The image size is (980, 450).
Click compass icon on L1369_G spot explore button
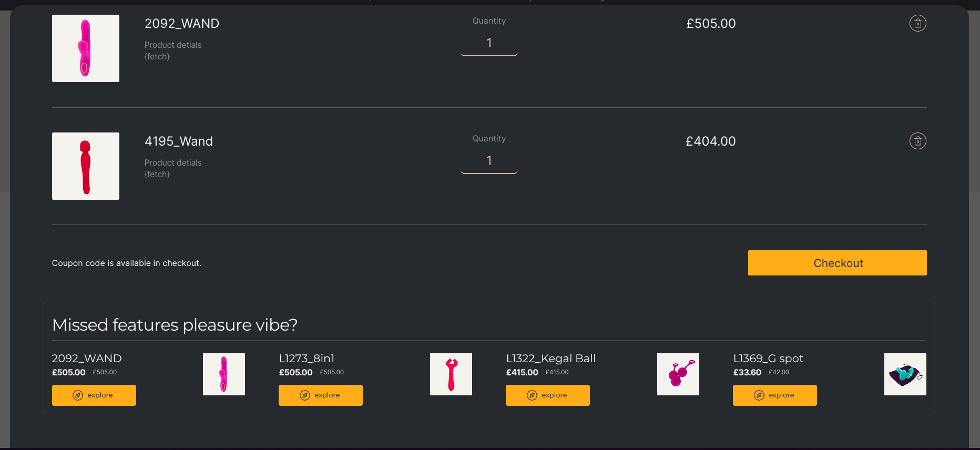click(x=759, y=395)
